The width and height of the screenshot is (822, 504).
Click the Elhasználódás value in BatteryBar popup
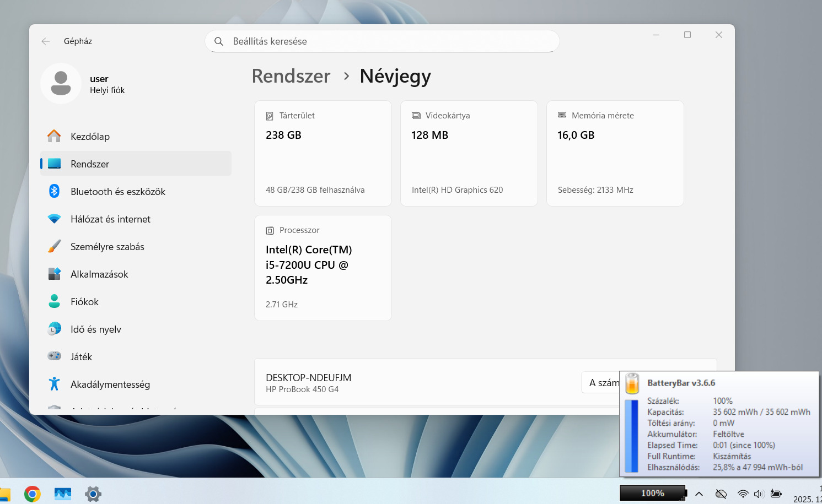click(x=757, y=467)
